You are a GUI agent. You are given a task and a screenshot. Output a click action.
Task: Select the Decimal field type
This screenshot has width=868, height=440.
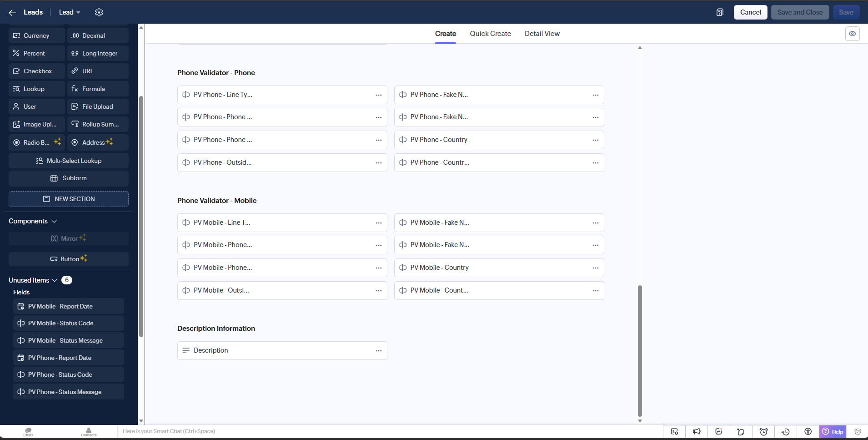[98, 35]
